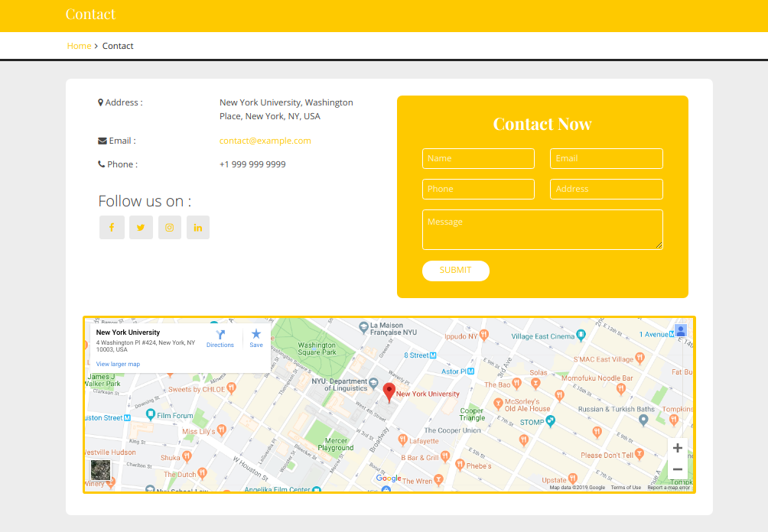
Task: Click the phone number +1 999 999 9999
Action: point(252,164)
